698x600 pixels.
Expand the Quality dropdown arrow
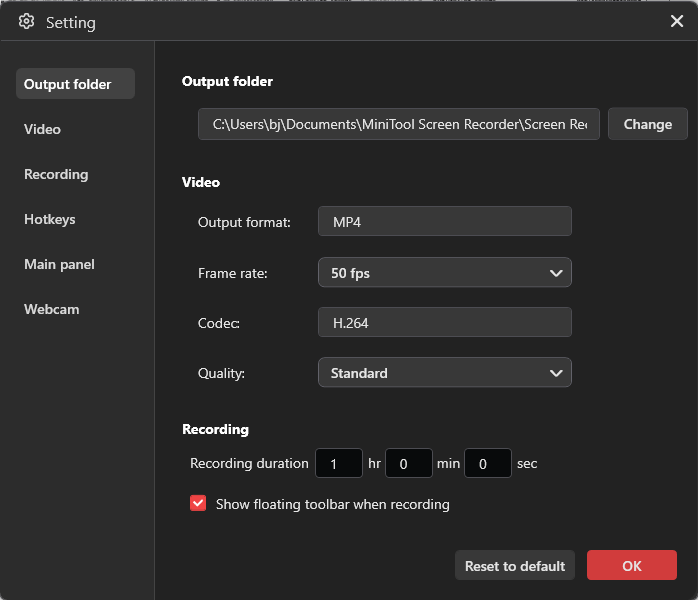[556, 373]
